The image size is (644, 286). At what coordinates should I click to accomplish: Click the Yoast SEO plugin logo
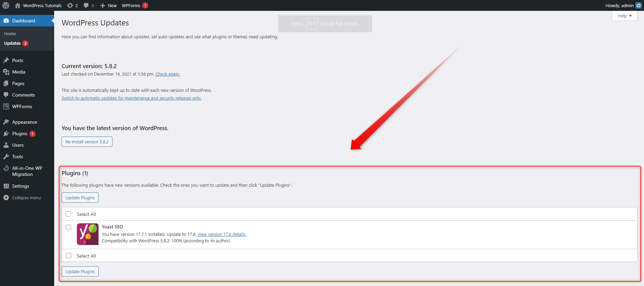(x=88, y=234)
